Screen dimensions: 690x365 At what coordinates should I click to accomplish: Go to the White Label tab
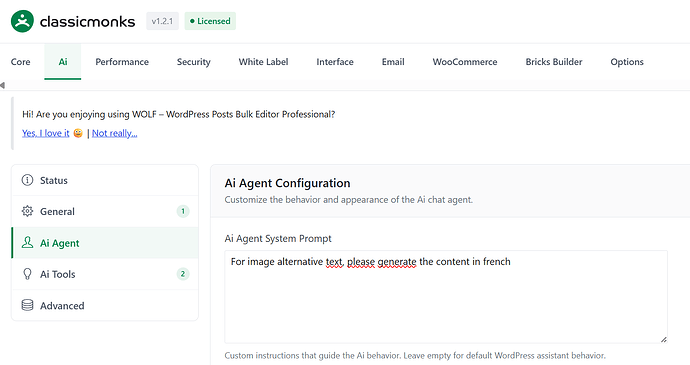263,62
